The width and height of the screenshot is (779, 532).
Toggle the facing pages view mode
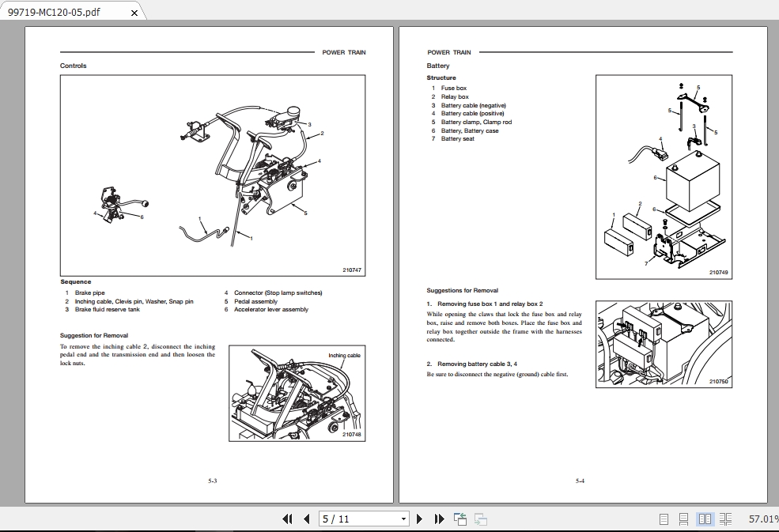pyautogui.click(x=705, y=519)
